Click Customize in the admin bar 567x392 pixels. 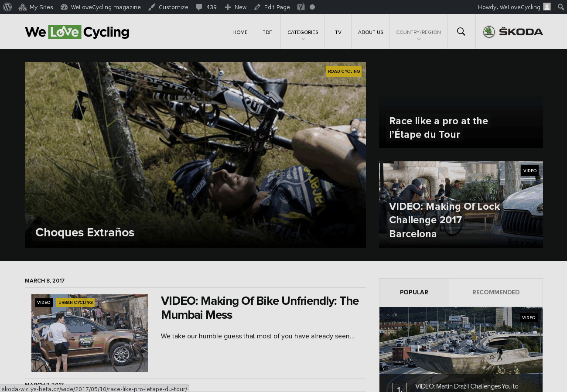click(168, 7)
